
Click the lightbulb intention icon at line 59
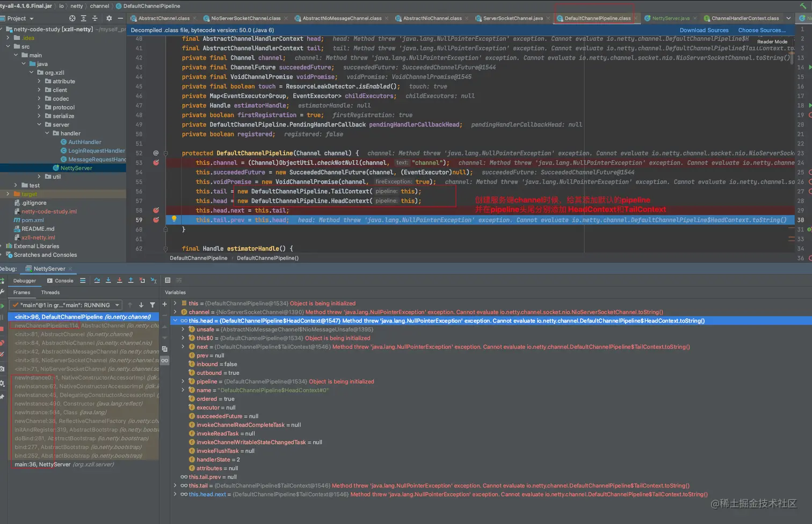(x=174, y=219)
